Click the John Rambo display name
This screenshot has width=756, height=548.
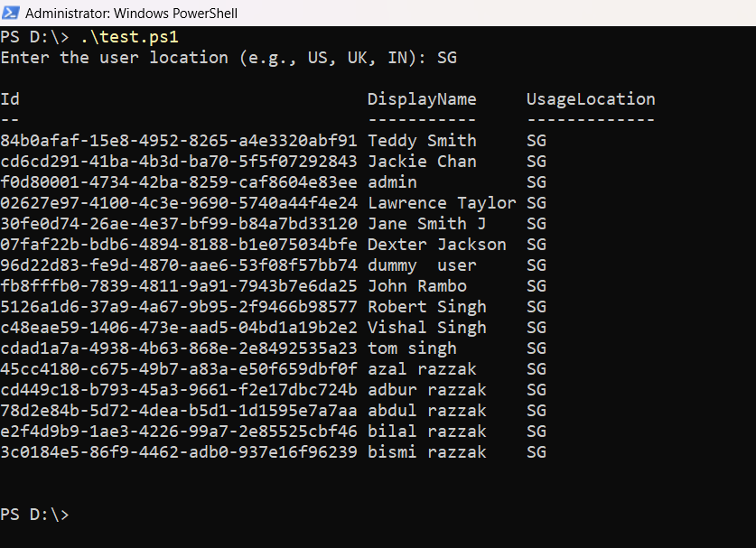[x=417, y=286]
